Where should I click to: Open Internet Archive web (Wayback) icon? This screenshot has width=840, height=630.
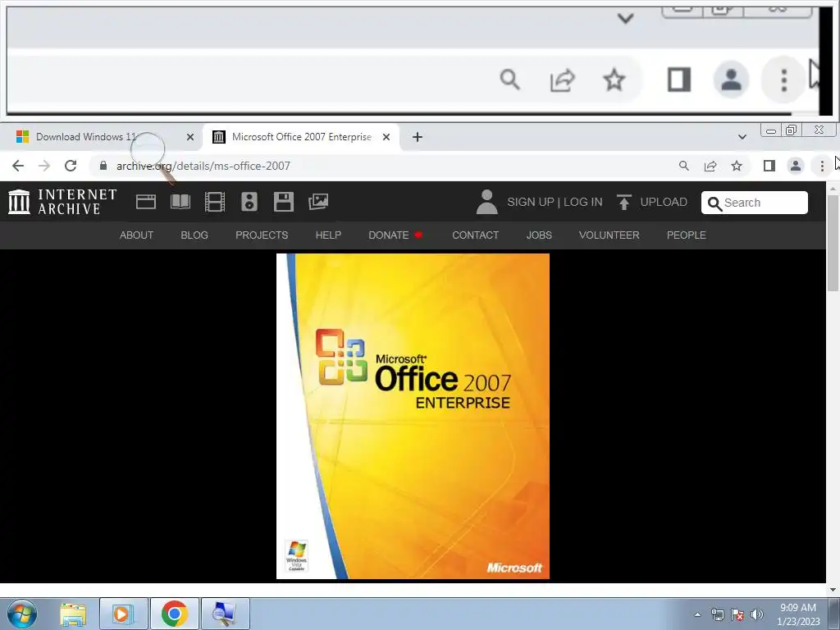click(146, 202)
